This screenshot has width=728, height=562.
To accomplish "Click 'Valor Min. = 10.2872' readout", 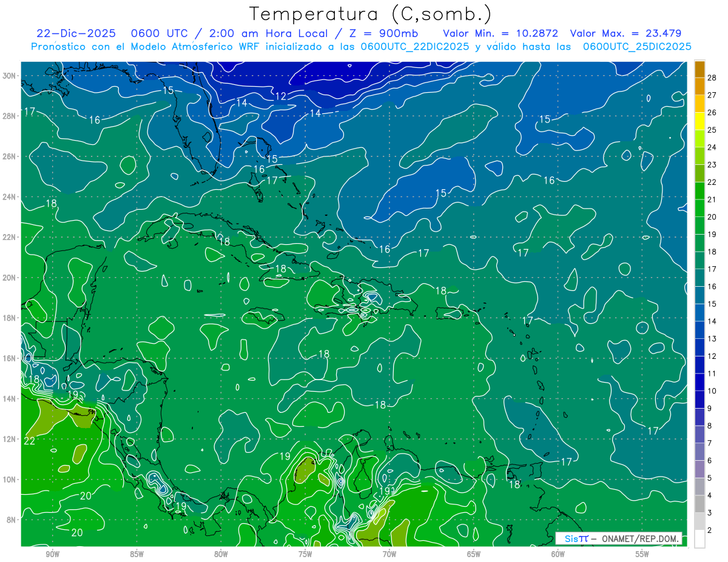I will (500, 33).
